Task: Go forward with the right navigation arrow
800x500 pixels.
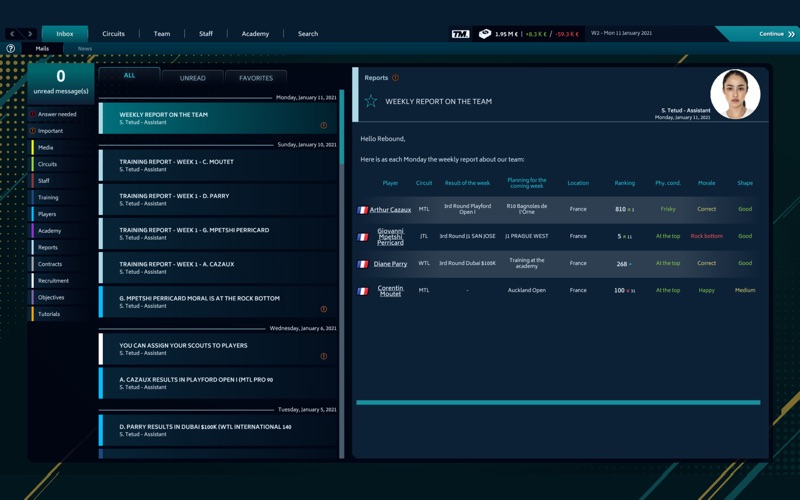Action: point(30,34)
